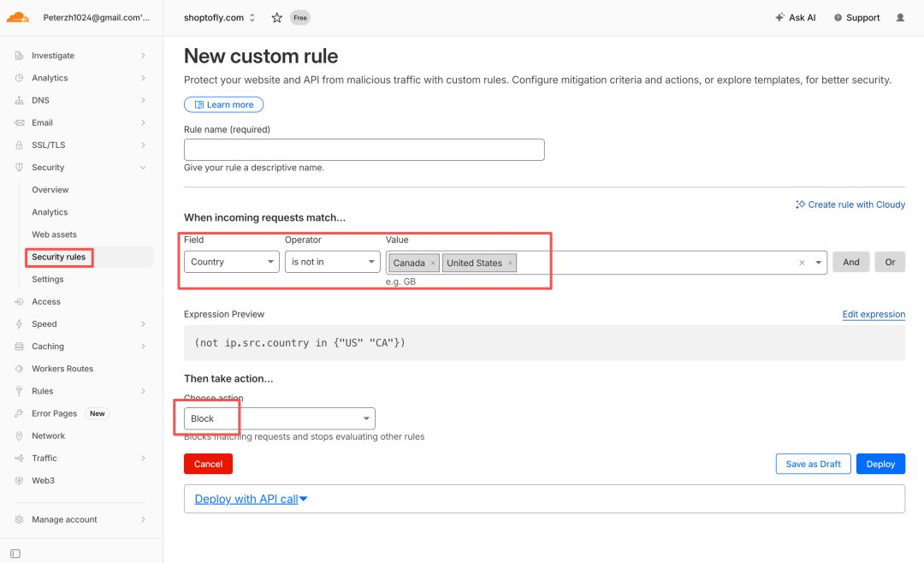Remove Canada tag from Value field
924x563 pixels.
433,263
